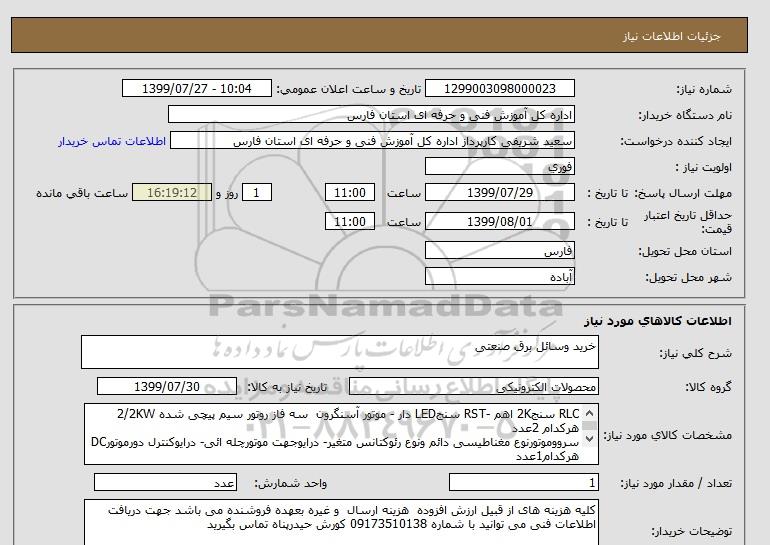This screenshot has height=545, width=770.
Task: Click the goods specification text area
Action: (341, 434)
